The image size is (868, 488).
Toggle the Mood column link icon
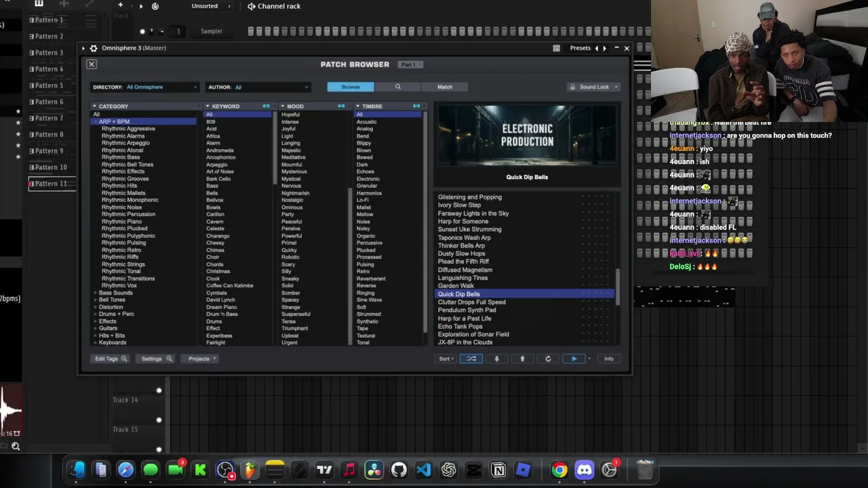(x=341, y=106)
